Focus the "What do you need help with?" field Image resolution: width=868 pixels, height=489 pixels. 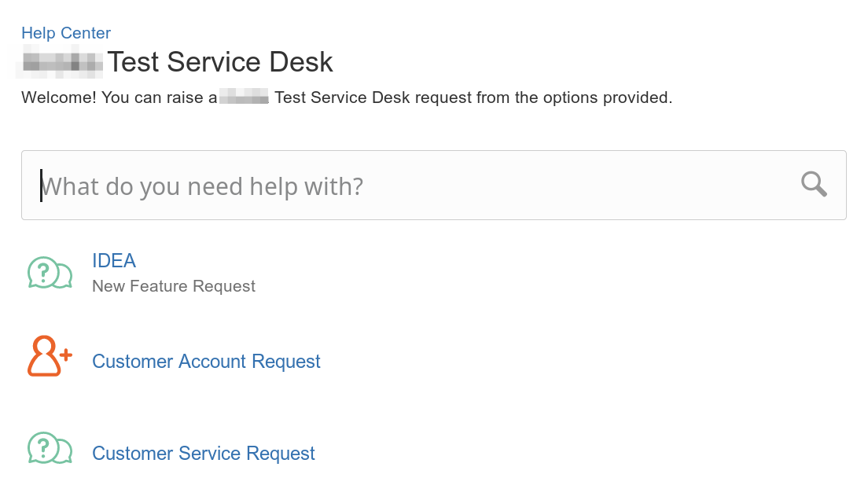coord(433,185)
